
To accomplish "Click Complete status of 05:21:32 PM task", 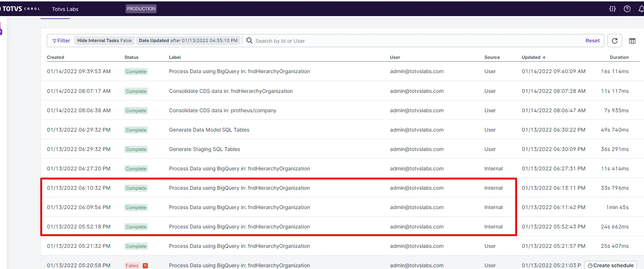I will point(136,246).
